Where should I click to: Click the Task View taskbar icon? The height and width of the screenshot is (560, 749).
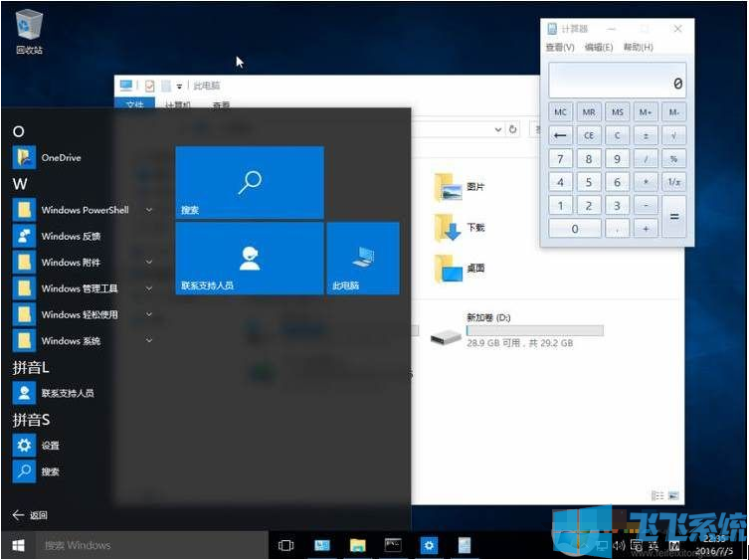[286, 545]
